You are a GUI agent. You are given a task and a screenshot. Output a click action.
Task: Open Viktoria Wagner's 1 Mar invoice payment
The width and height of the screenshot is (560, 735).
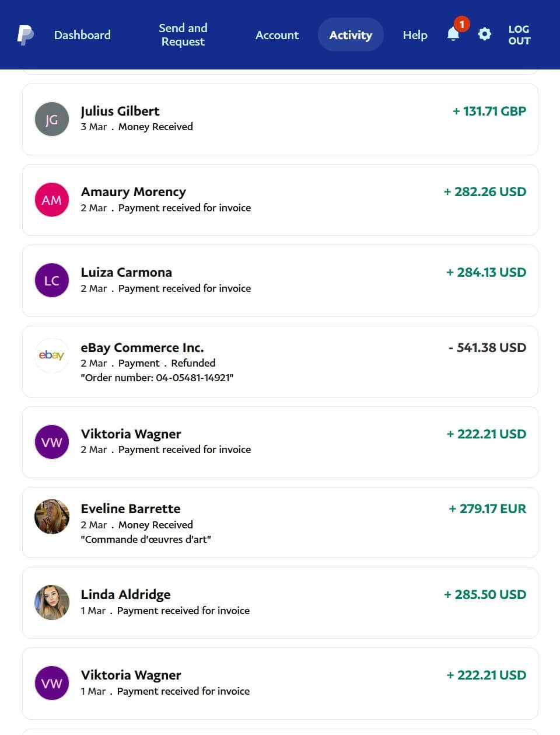tap(280, 683)
